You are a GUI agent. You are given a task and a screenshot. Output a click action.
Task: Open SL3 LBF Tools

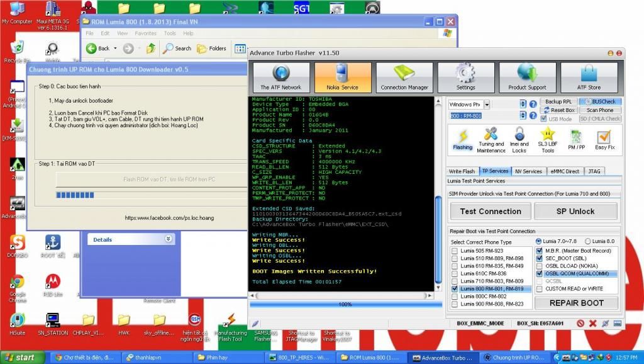(x=548, y=140)
